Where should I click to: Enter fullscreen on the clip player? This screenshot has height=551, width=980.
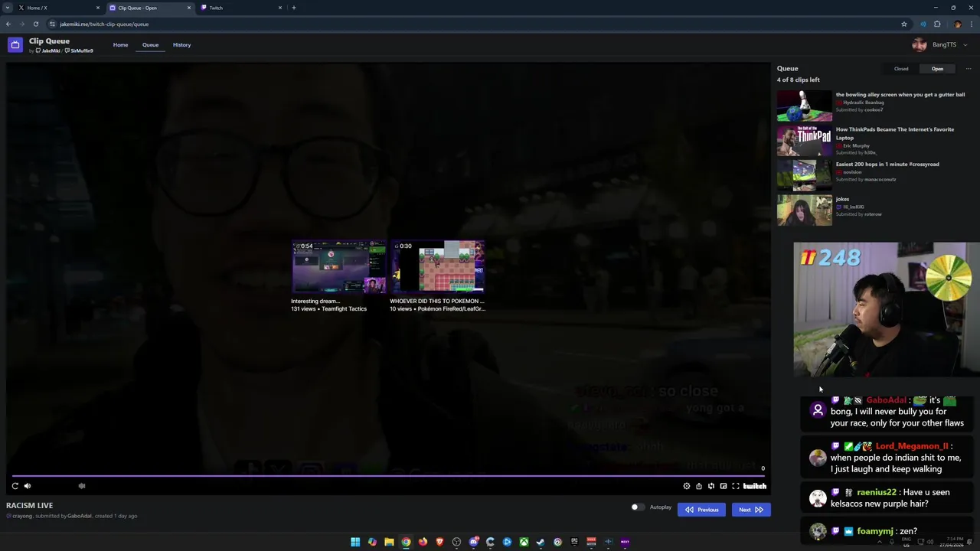pyautogui.click(x=735, y=486)
